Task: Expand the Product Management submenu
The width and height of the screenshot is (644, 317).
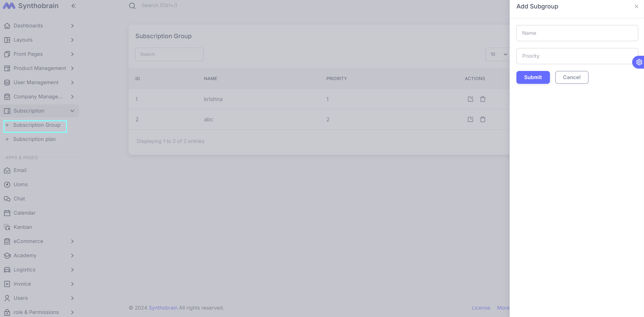Action: [x=40, y=68]
